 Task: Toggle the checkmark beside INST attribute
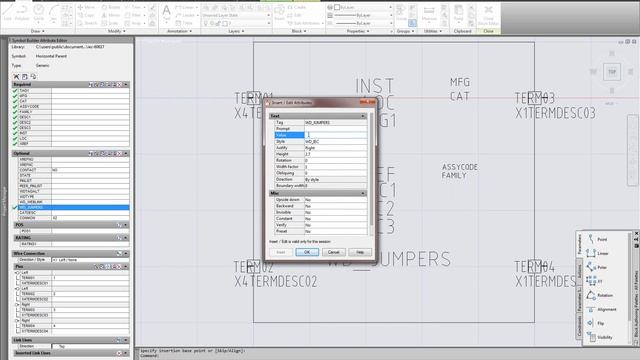click(15, 133)
